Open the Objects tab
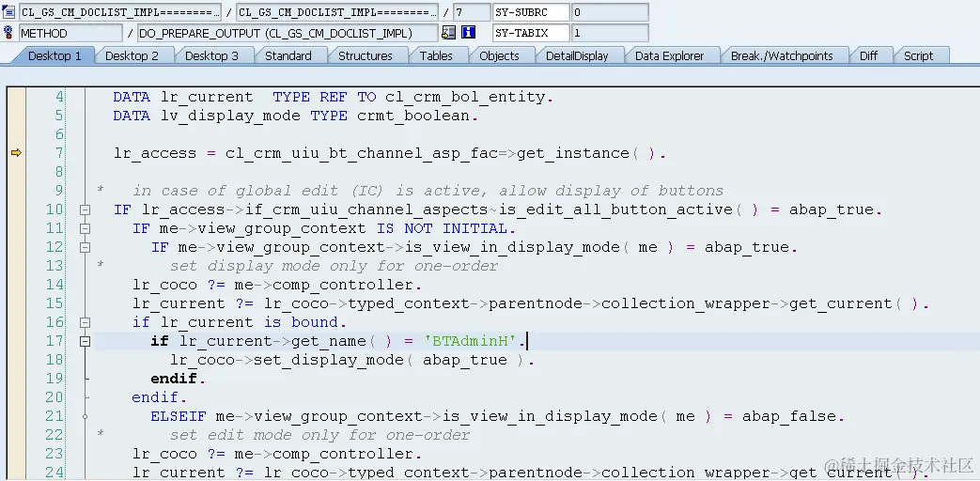Image resolution: width=980 pixels, height=481 pixels. click(499, 56)
